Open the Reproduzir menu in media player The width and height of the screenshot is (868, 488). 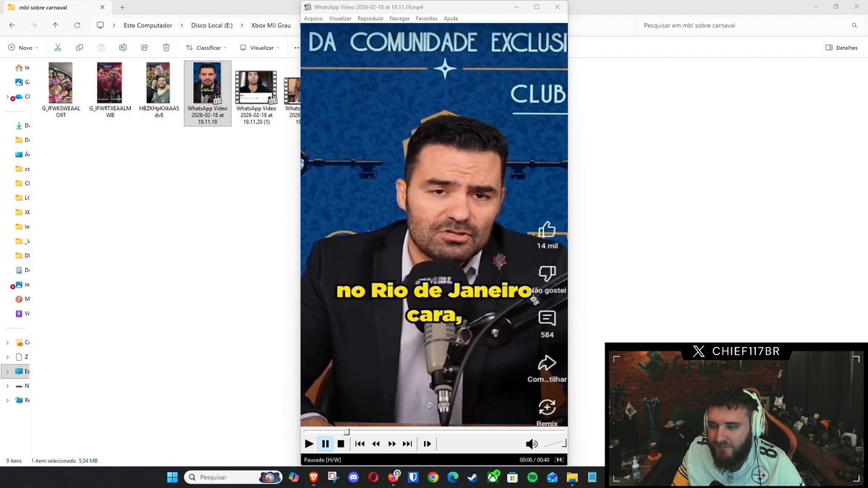pos(370,18)
